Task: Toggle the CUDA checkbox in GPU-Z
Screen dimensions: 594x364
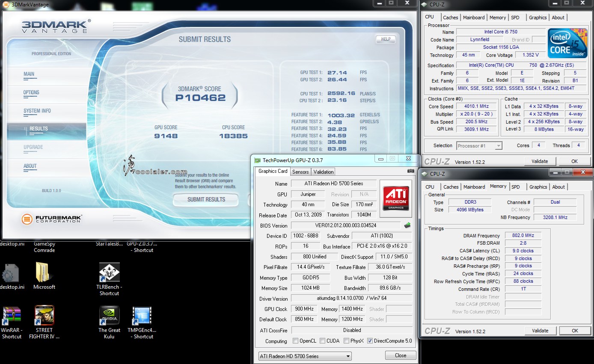Action: point(322,341)
